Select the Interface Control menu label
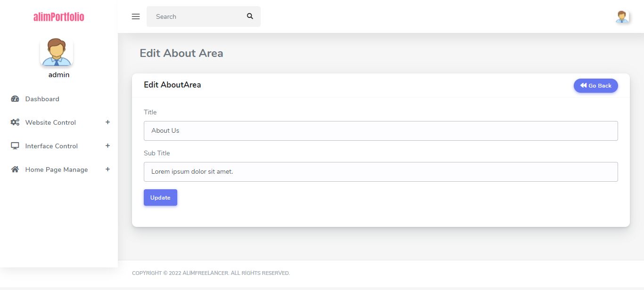The image size is (644, 290). (x=51, y=146)
